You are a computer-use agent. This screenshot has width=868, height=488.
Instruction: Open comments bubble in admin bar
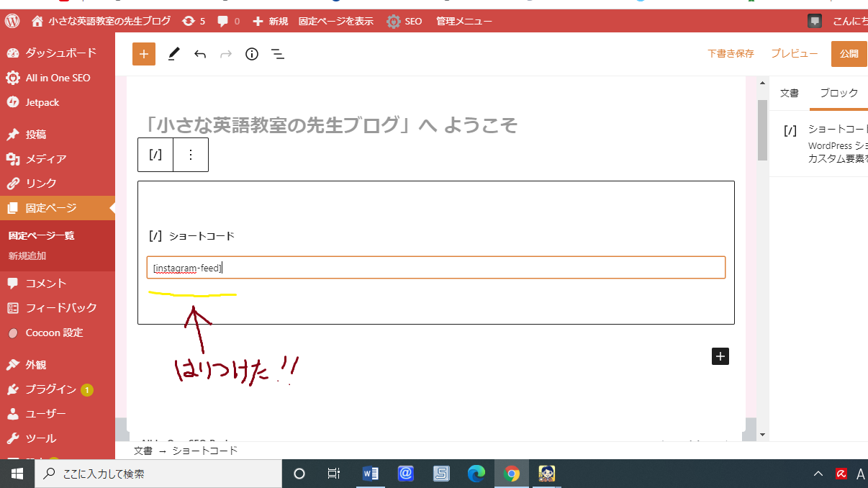click(228, 21)
